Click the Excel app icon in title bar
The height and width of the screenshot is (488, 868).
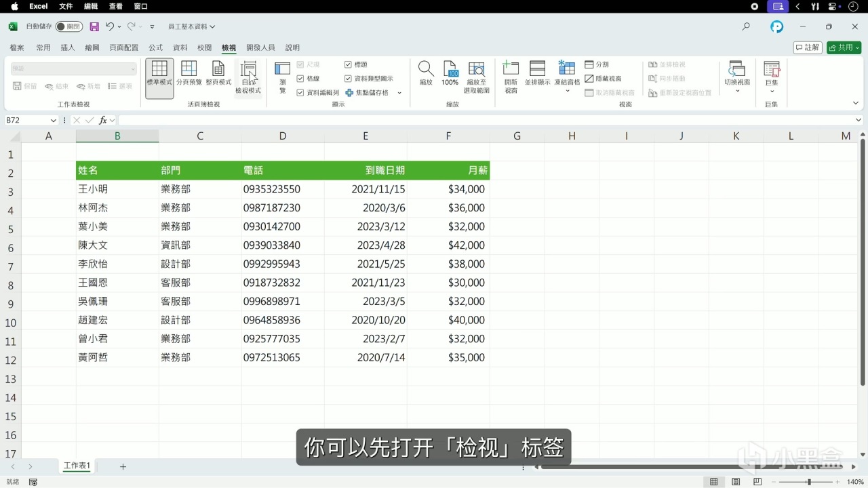click(13, 26)
